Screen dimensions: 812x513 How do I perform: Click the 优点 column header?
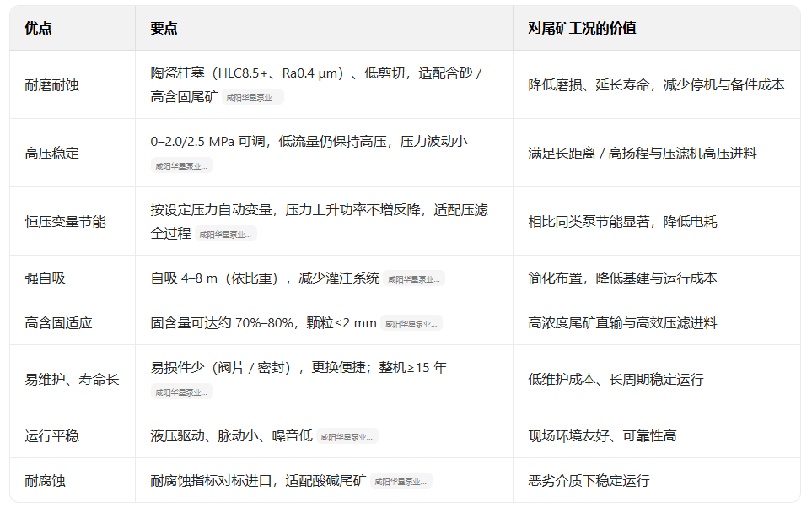[38, 28]
